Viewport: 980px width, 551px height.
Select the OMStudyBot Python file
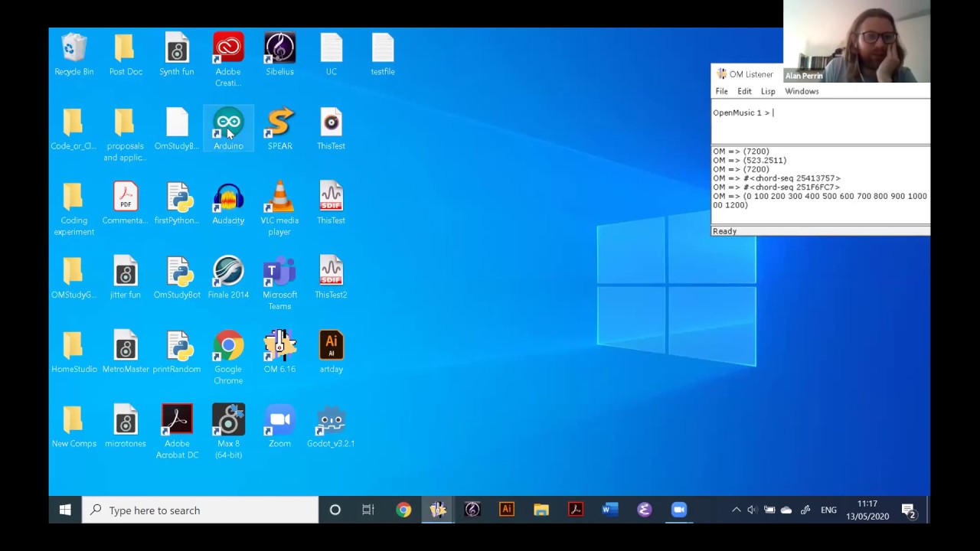tap(177, 276)
